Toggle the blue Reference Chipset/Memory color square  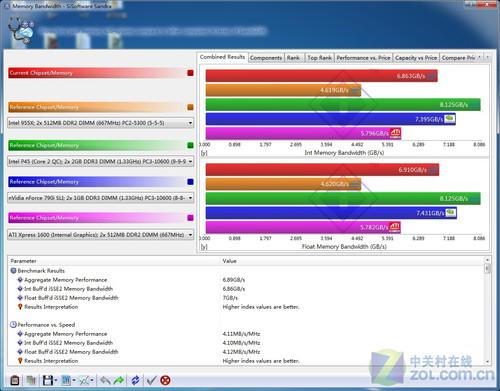tap(190, 182)
